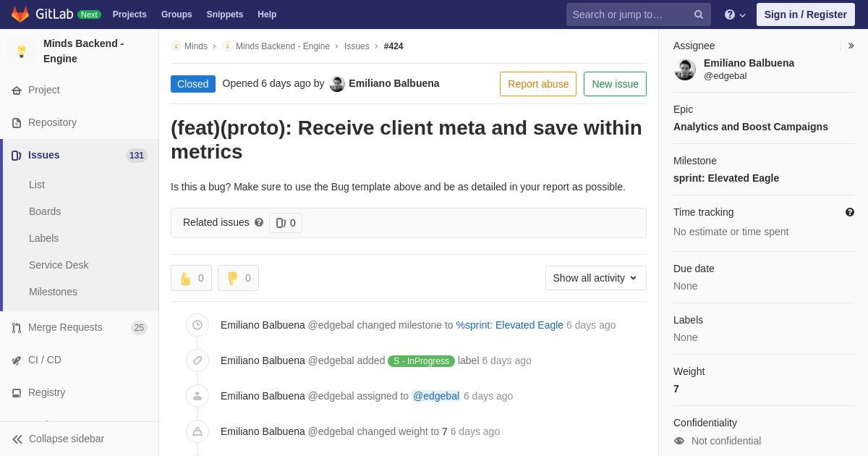Open the Repository sidebar section
Viewport: 868px width, 456px height.
52,122
